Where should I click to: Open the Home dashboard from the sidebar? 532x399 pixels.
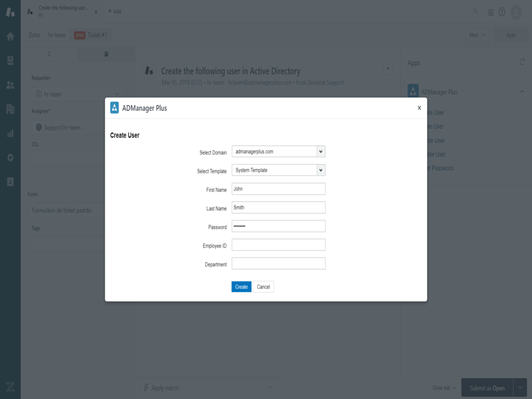(x=10, y=36)
